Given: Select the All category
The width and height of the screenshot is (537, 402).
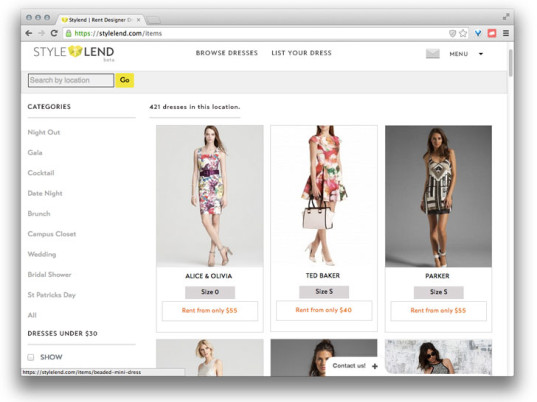Looking at the screenshot, I should tap(32, 315).
